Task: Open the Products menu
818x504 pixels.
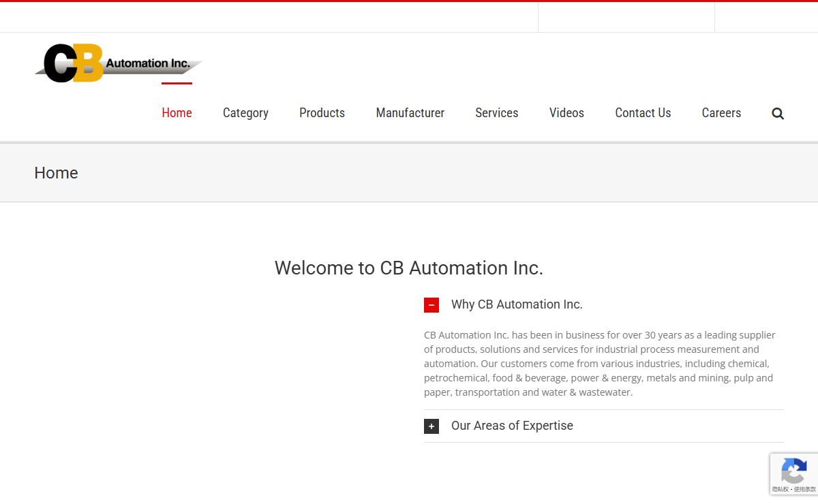Action: [322, 113]
